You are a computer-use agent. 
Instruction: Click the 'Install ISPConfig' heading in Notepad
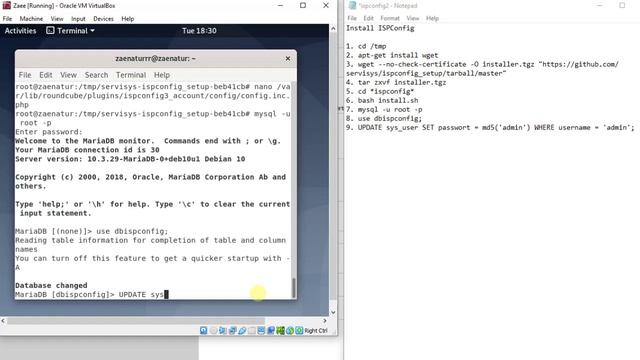click(x=380, y=28)
